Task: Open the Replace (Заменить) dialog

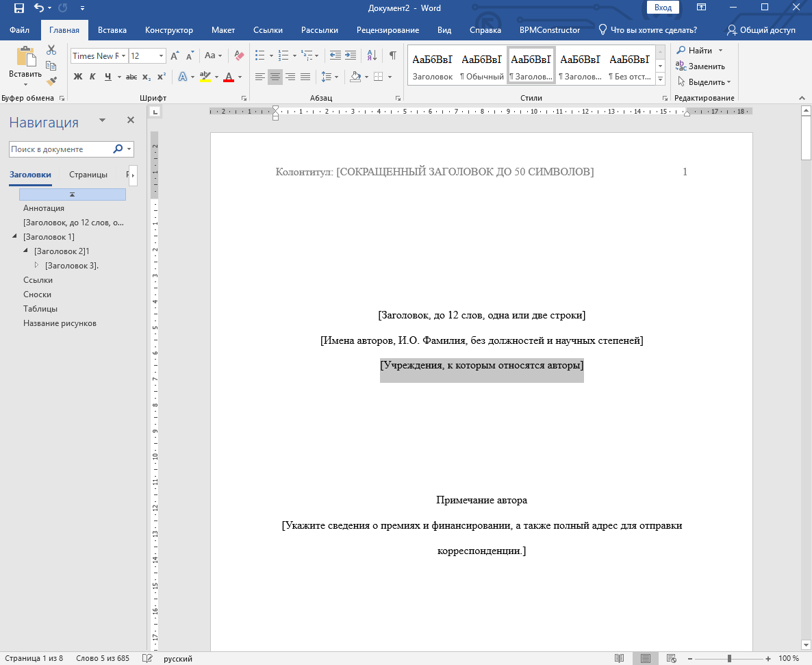Action: pos(700,66)
